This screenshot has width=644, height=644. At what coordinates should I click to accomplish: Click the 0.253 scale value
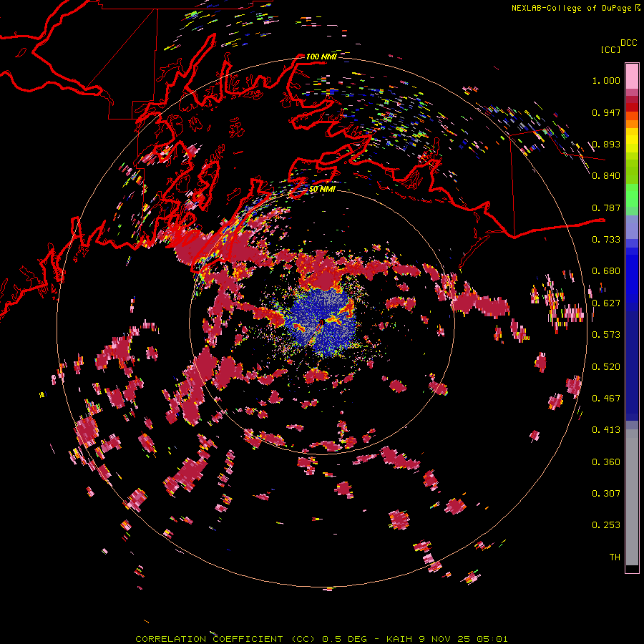click(606, 526)
